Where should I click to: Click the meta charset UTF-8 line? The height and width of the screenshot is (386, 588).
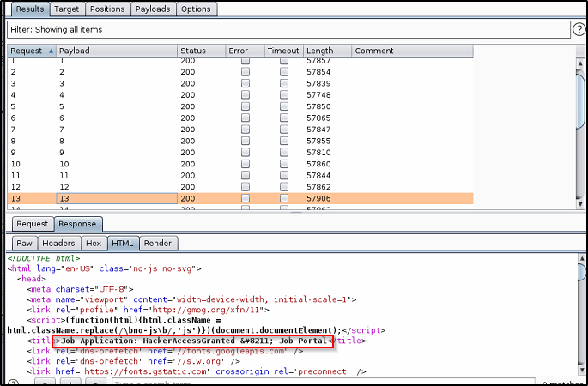click(80, 289)
